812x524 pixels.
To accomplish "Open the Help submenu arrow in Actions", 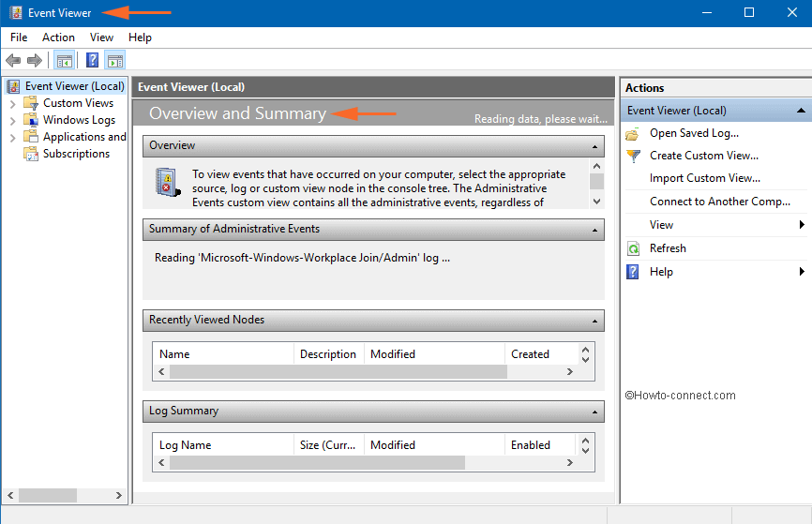I will [802, 271].
